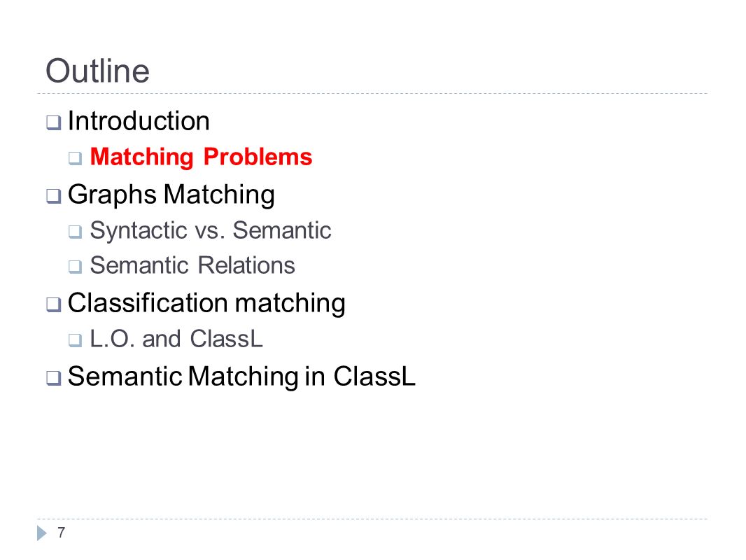The image size is (746, 560).
Task: Select the Outline slide title
Action: coord(97,71)
